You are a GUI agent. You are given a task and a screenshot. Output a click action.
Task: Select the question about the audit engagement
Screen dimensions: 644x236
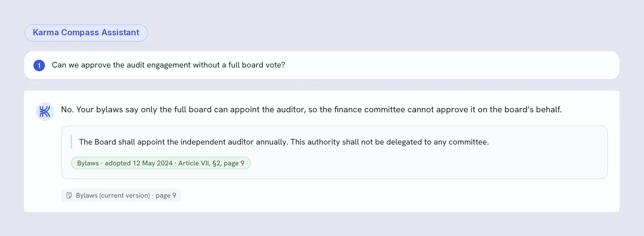pos(168,65)
